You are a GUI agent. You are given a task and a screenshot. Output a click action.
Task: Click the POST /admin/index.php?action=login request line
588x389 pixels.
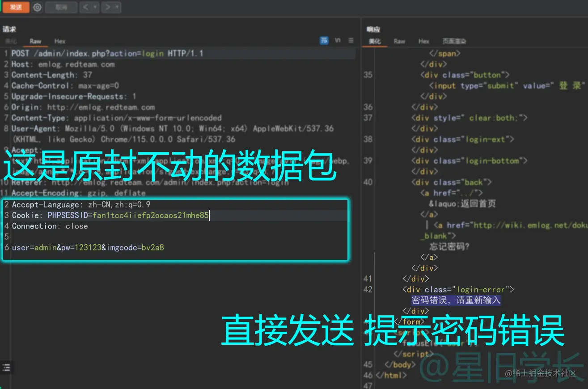tap(108, 54)
